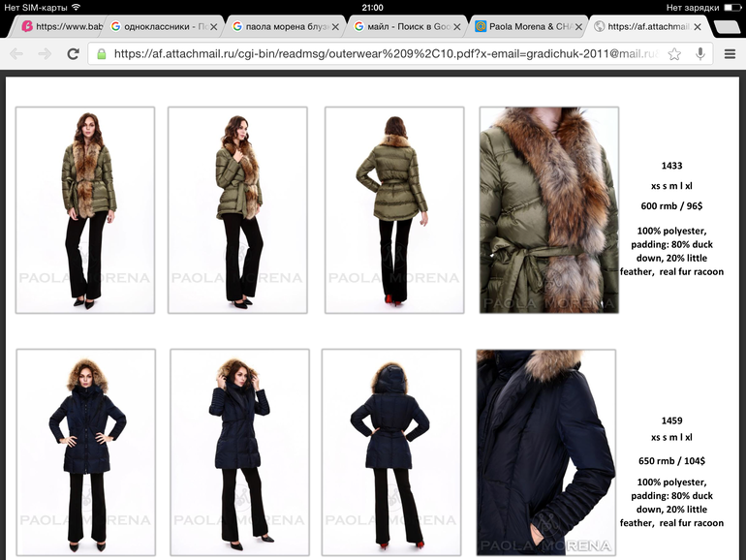Viewport: 746px width, 560px height.
Task: Reload the current page
Action: click(x=73, y=53)
